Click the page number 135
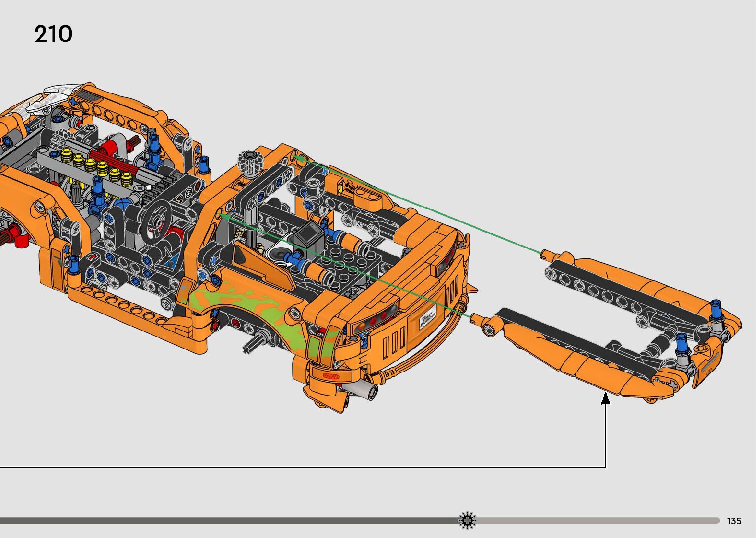756x538 pixels. (734, 521)
